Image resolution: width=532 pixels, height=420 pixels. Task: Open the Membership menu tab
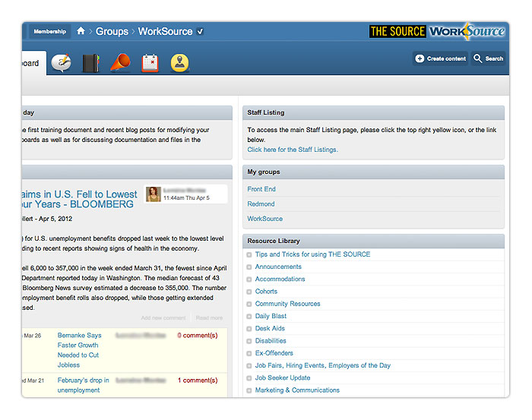50,31
